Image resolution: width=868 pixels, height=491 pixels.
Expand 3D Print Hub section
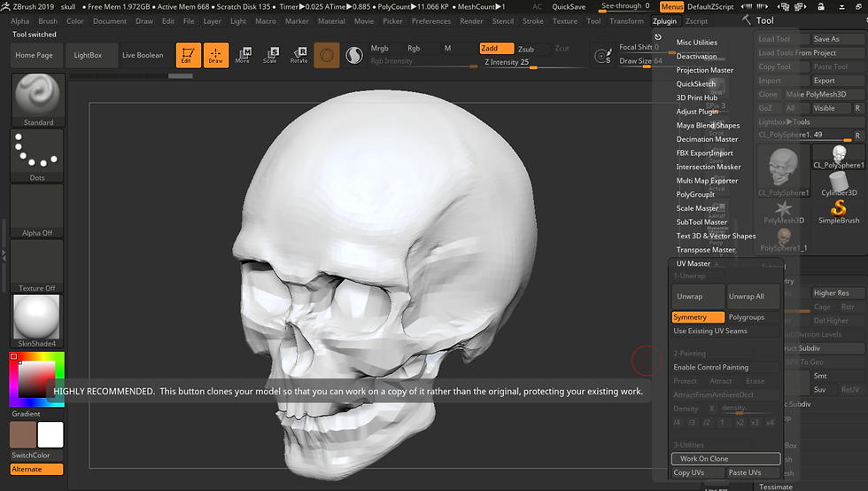click(696, 97)
